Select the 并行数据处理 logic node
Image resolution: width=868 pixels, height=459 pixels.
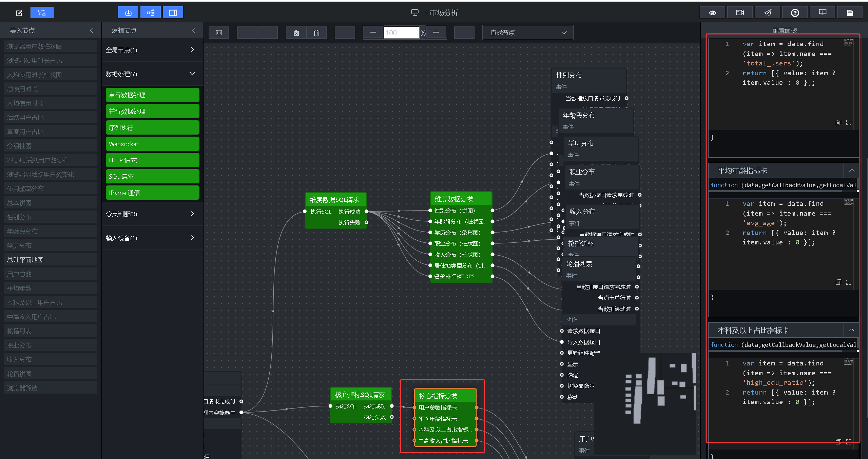(x=152, y=112)
